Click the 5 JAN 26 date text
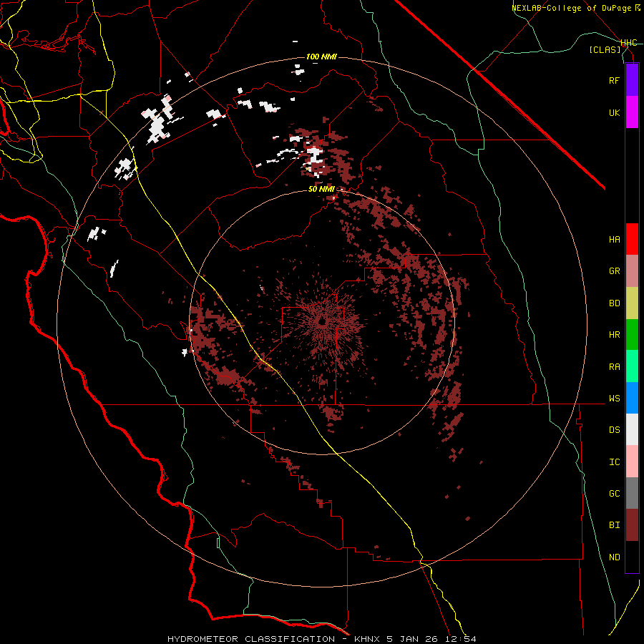This screenshot has height=644, width=644. (412, 639)
